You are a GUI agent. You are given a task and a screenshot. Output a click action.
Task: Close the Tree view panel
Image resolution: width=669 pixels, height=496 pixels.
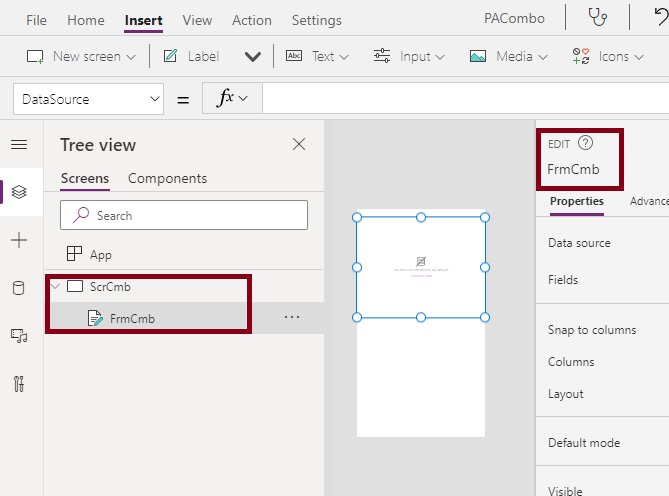click(299, 144)
